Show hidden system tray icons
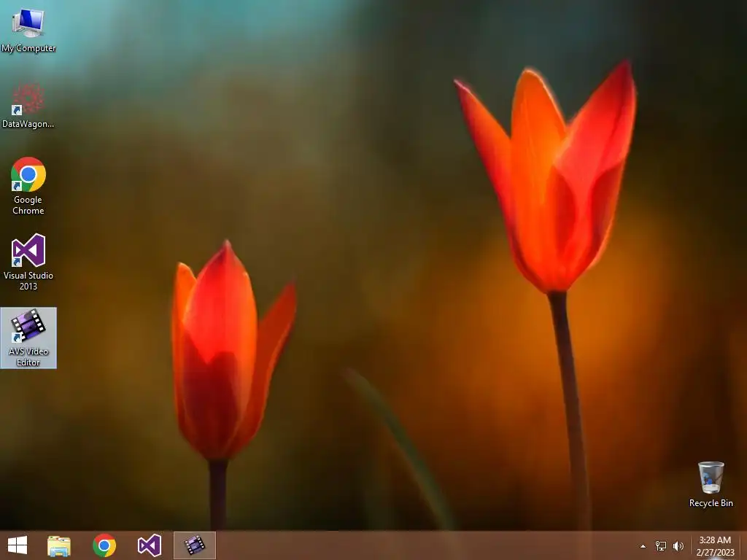 [x=643, y=546]
